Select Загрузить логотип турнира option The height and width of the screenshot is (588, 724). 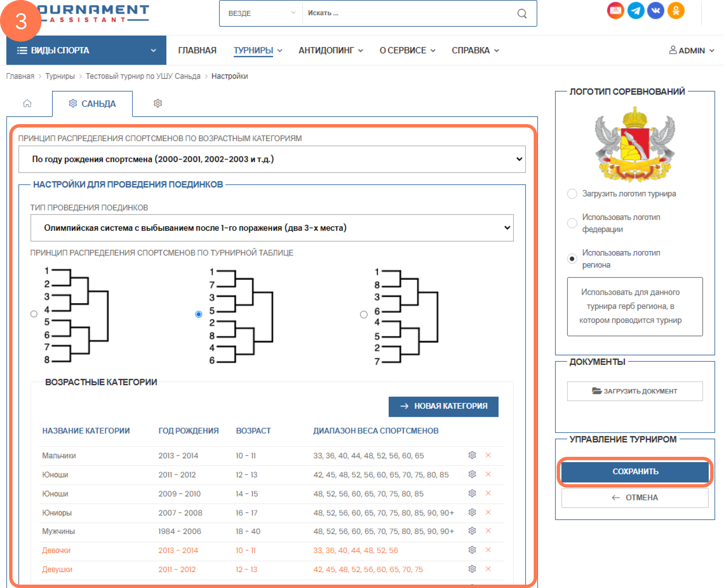(572, 194)
